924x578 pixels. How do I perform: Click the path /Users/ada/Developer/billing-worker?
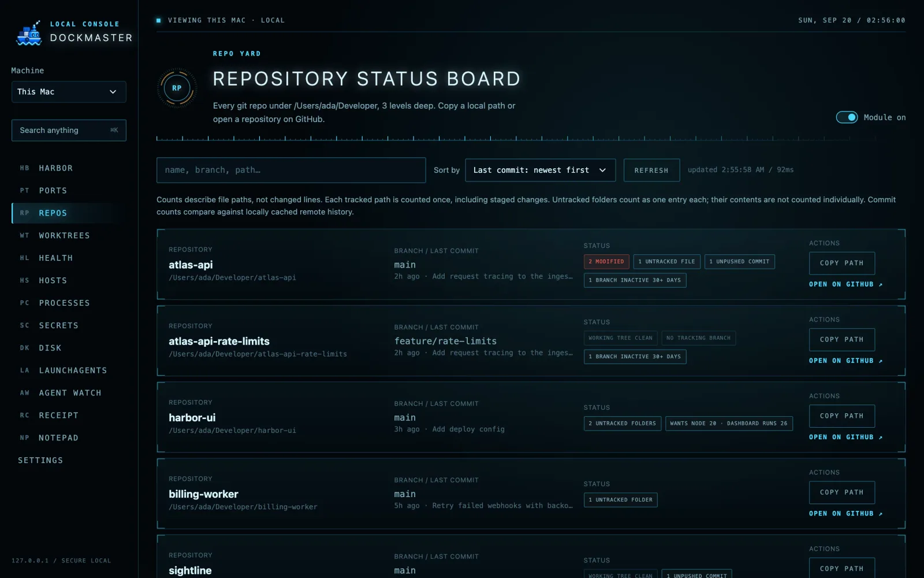point(243,507)
